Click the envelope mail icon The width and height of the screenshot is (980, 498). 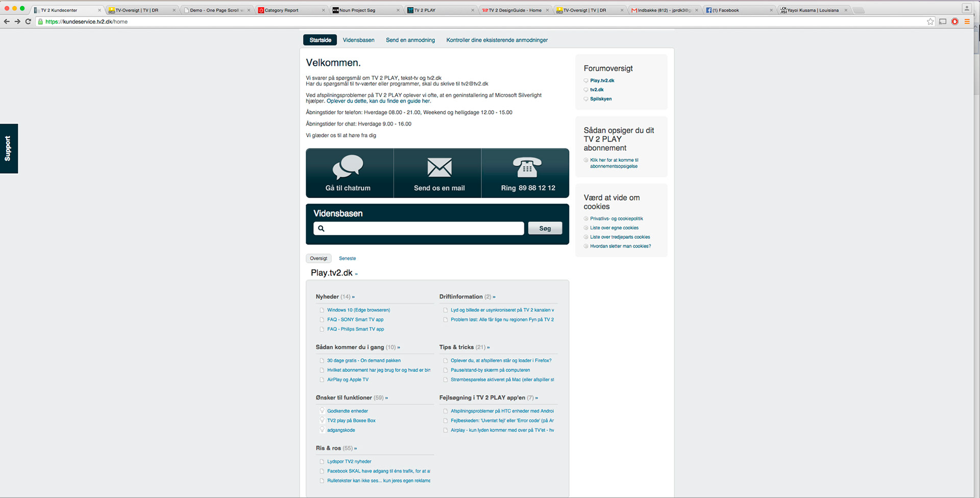pos(439,167)
